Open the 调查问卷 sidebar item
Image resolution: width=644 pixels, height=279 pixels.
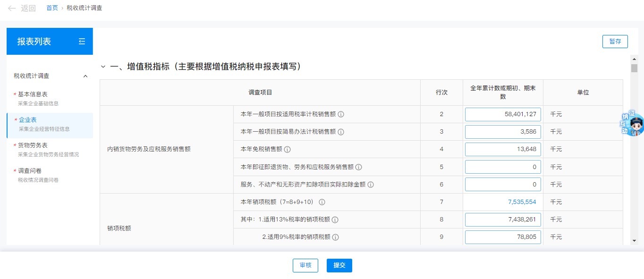coord(30,171)
